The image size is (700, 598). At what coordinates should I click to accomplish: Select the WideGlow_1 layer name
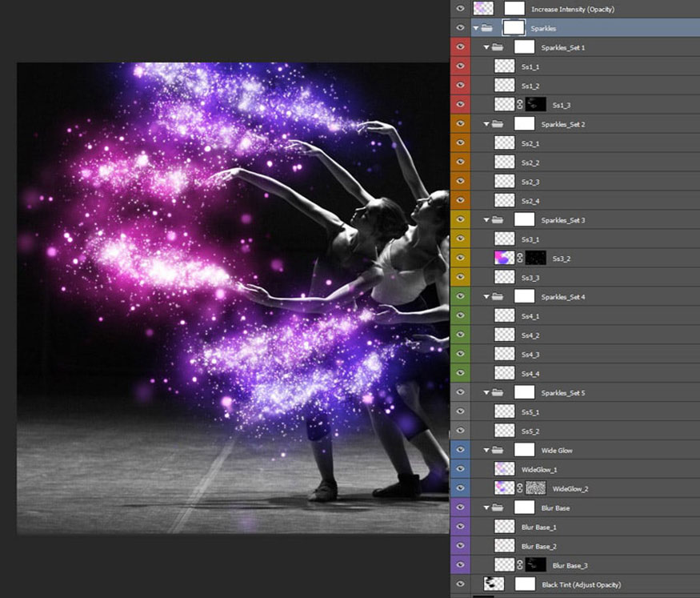[x=539, y=470]
